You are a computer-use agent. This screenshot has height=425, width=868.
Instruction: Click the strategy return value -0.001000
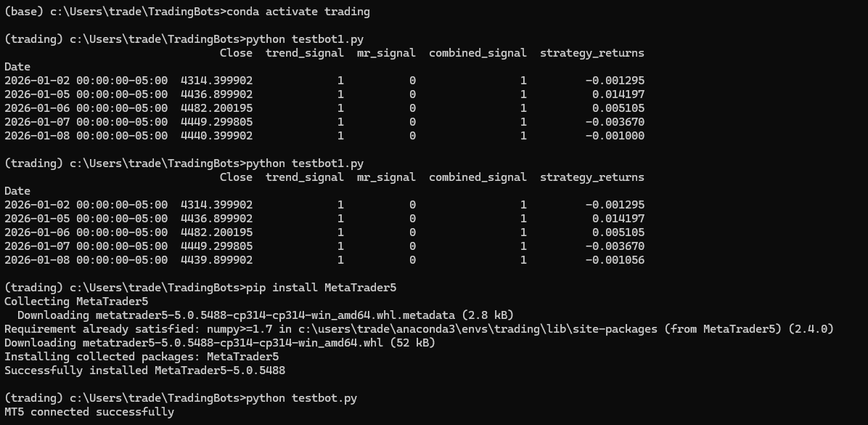(615, 136)
